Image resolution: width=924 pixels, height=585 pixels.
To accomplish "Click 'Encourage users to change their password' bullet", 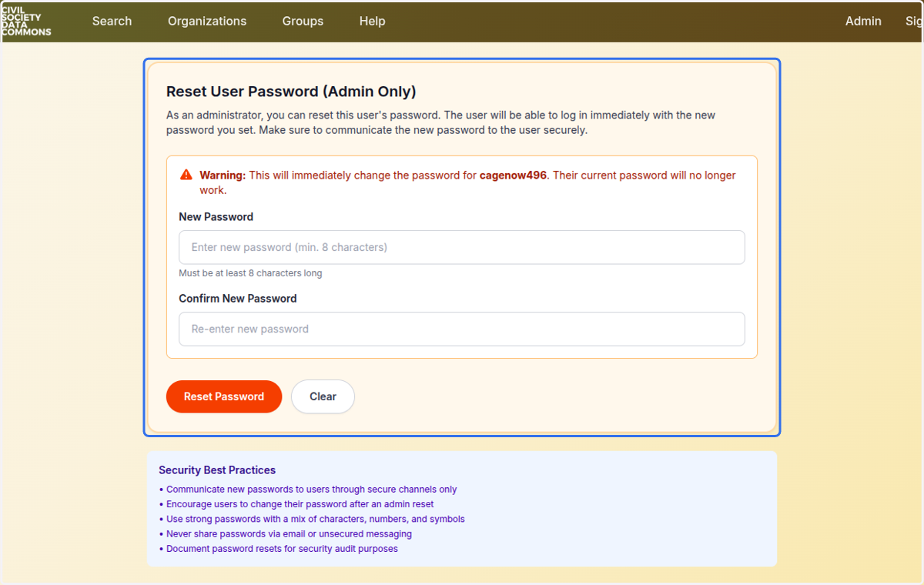I will coord(296,504).
